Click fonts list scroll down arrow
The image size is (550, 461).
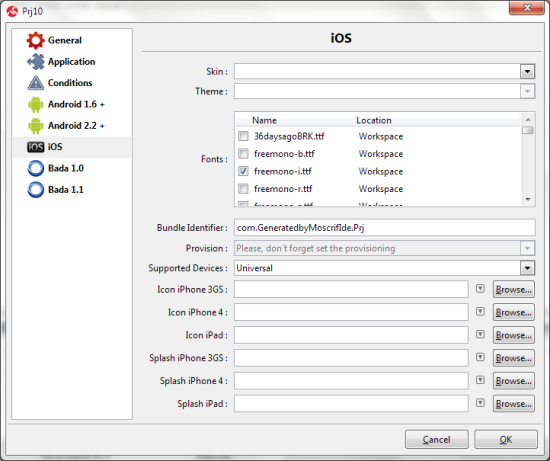click(528, 199)
